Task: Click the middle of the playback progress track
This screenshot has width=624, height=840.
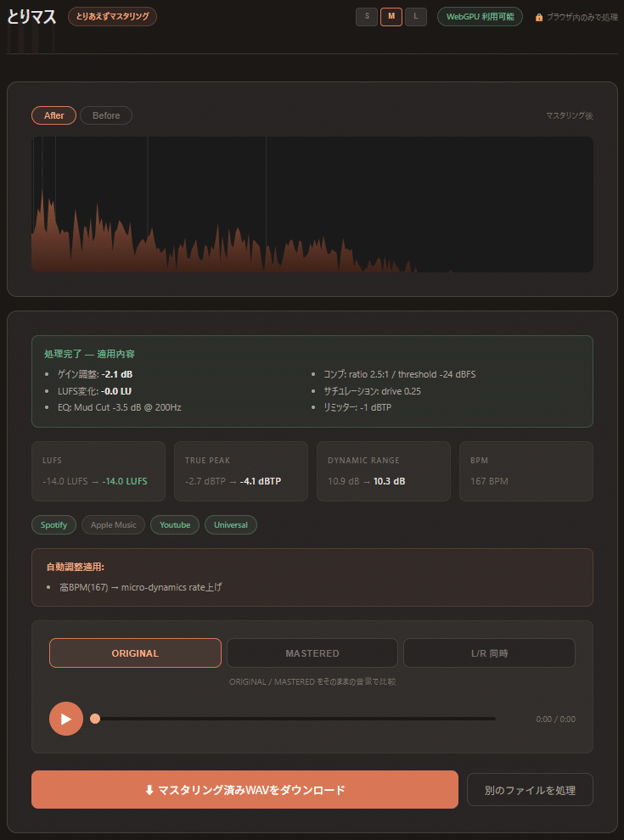Action: coord(295,719)
